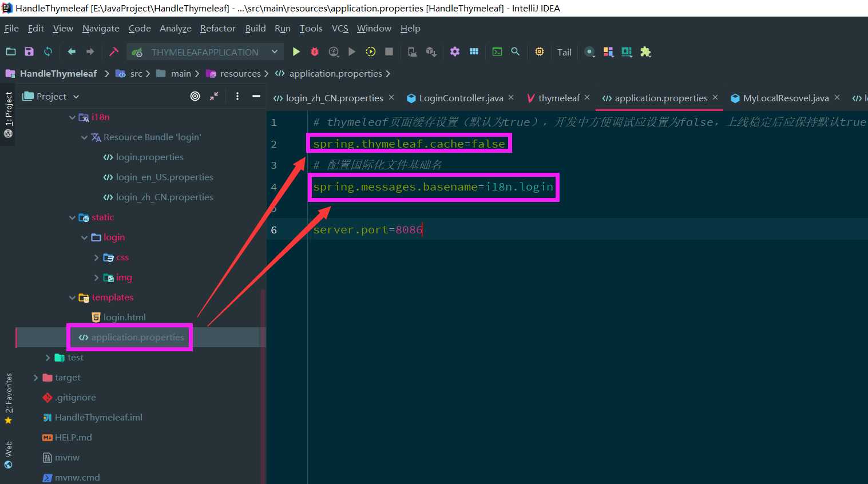Image resolution: width=868 pixels, height=484 pixels.
Task: Click the Synchronize refresh icon
Action: [x=48, y=51]
